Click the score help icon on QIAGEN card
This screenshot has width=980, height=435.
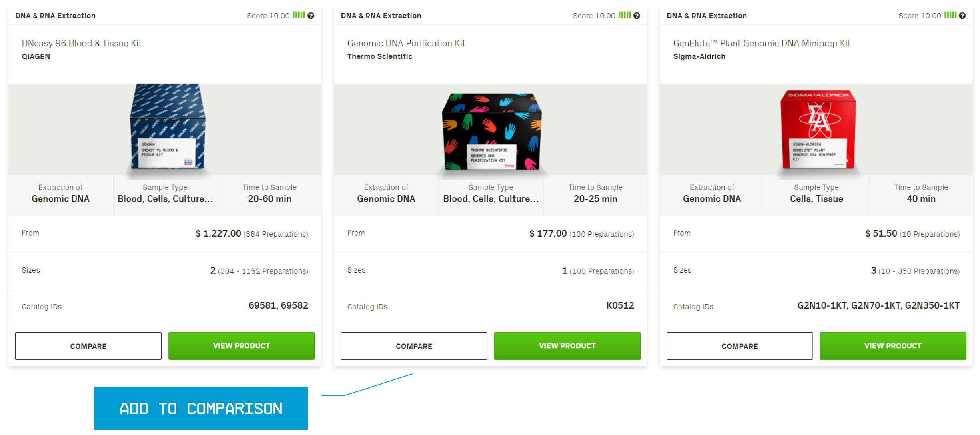click(x=311, y=16)
